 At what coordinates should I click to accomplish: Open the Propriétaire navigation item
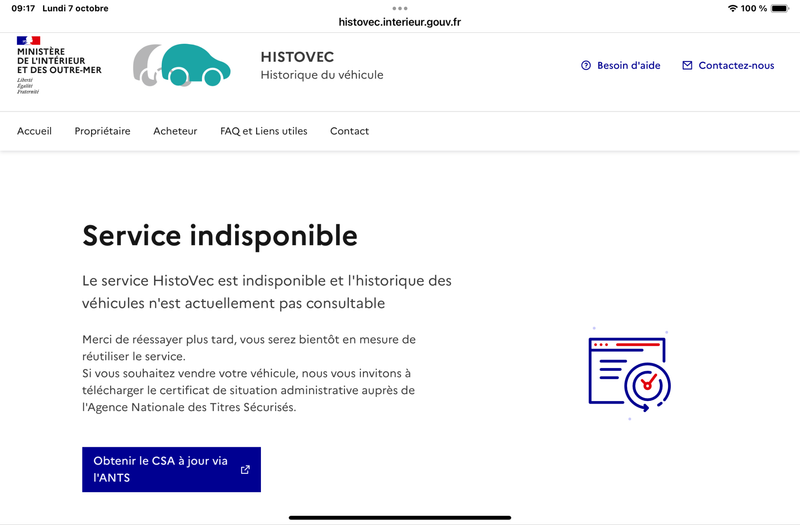pos(103,131)
